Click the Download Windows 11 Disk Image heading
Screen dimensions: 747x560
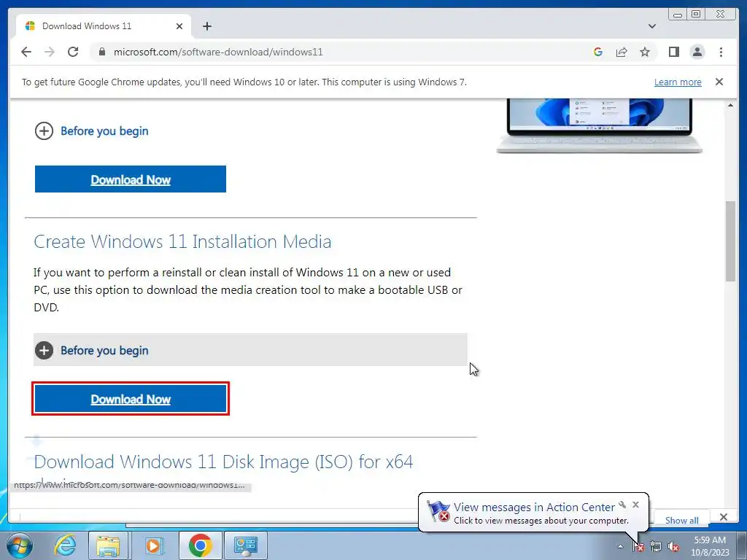[223, 462]
